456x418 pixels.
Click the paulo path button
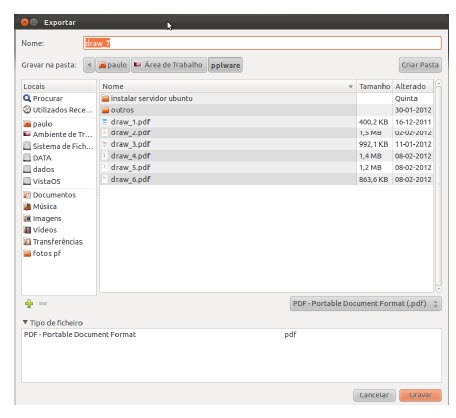pyautogui.click(x=113, y=65)
